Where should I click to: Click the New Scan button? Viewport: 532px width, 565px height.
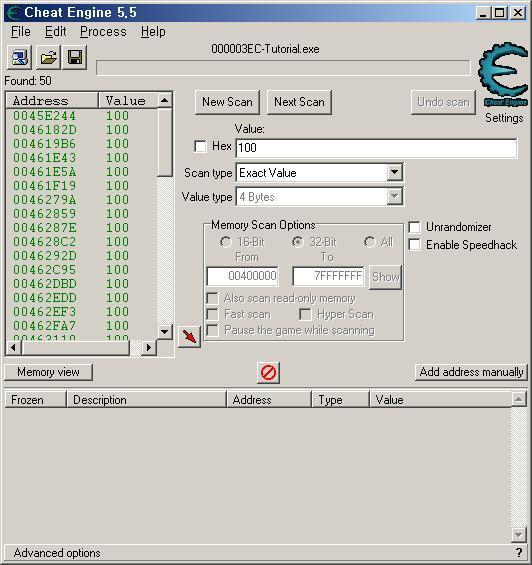point(227,102)
